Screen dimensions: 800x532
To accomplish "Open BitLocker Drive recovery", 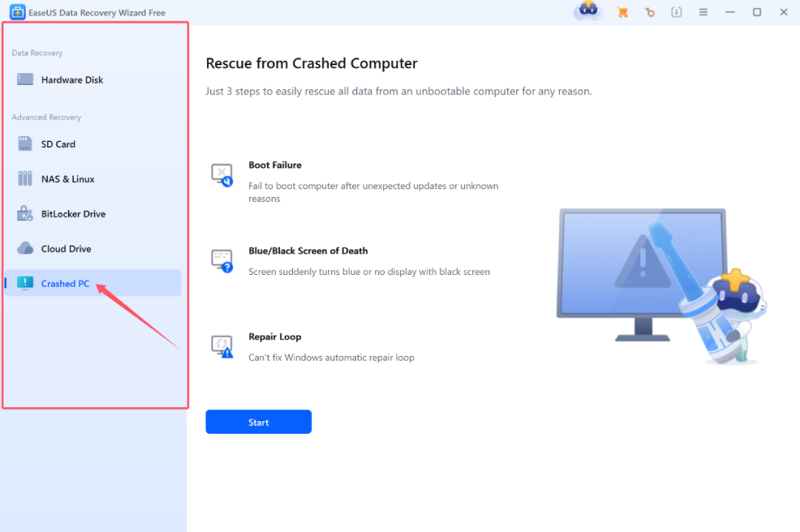I will coord(93,214).
